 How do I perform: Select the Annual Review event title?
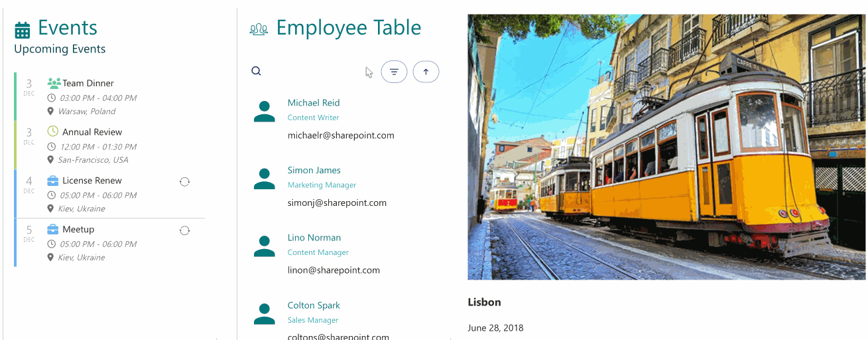point(92,131)
